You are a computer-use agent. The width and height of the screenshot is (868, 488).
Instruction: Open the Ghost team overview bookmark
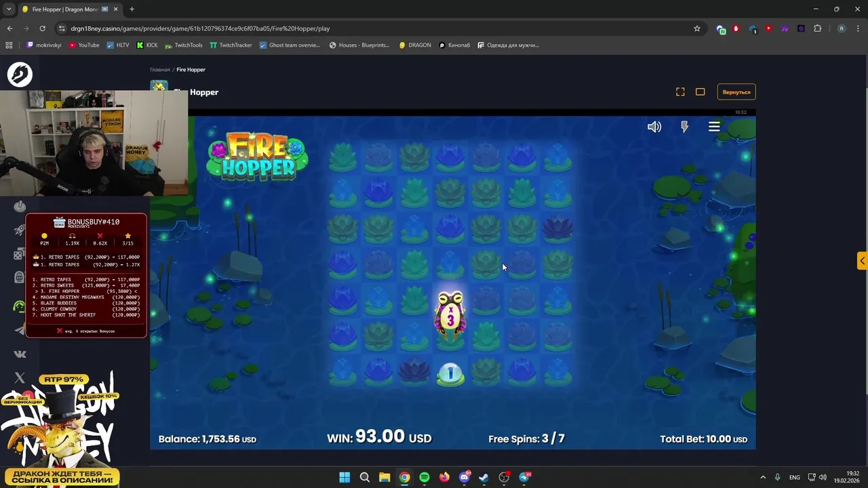click(x=290, y=45)
